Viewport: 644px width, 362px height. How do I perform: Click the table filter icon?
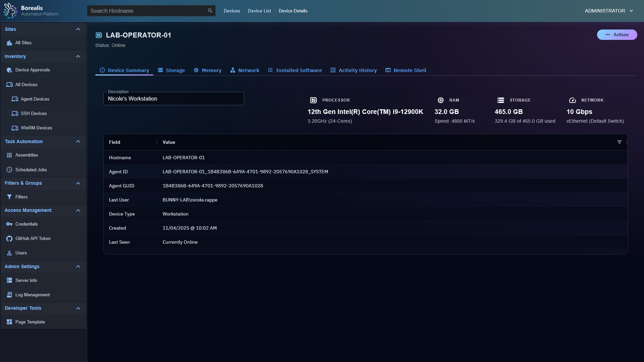coord(619,142)
